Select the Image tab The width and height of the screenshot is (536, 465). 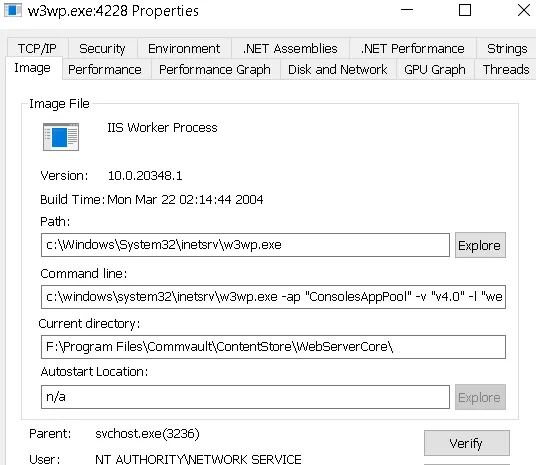coord(33,68)
